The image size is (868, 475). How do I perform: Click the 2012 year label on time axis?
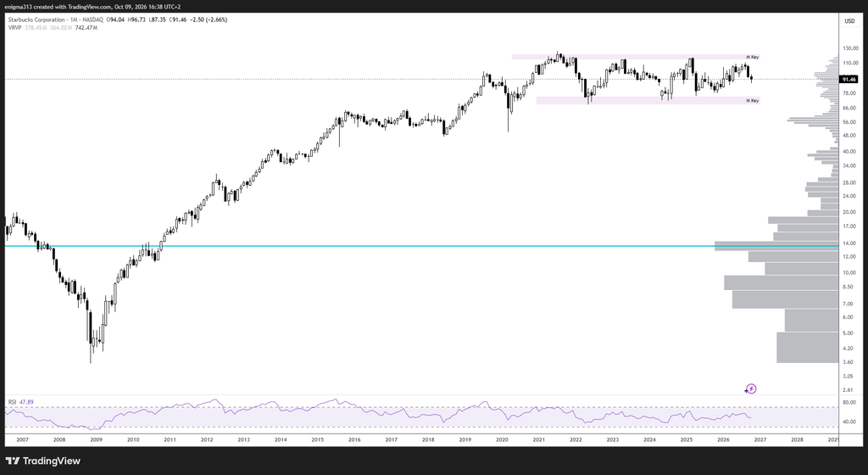207,440
